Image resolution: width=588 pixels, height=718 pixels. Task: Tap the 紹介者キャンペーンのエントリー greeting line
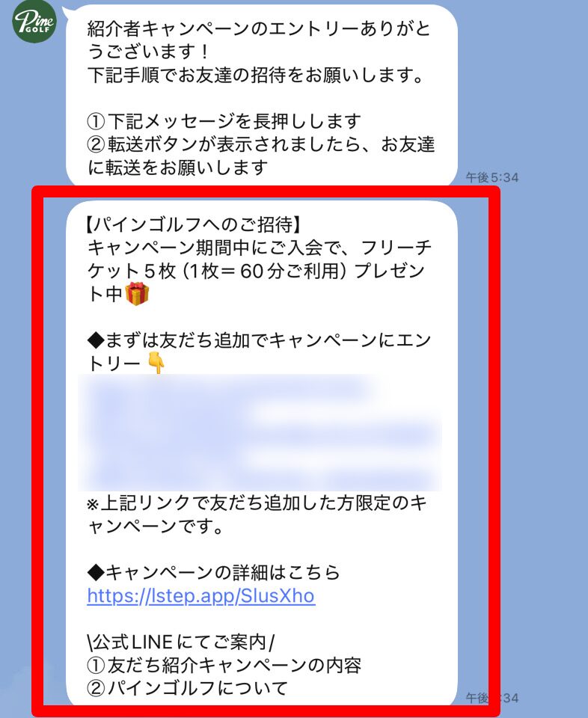coord(259,40)
